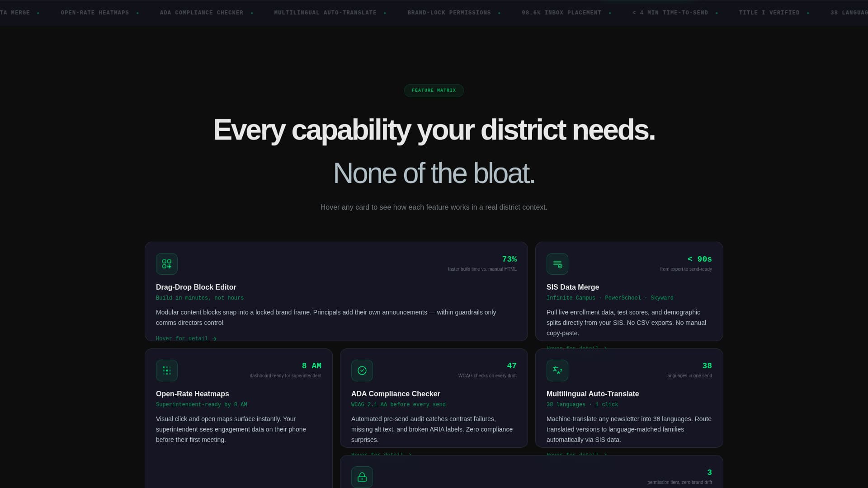The width and height of the screenshot is (868, 488).
Task: Click 'Superintendent-ready by 8 AM' tagline
Action: [202, 405]
